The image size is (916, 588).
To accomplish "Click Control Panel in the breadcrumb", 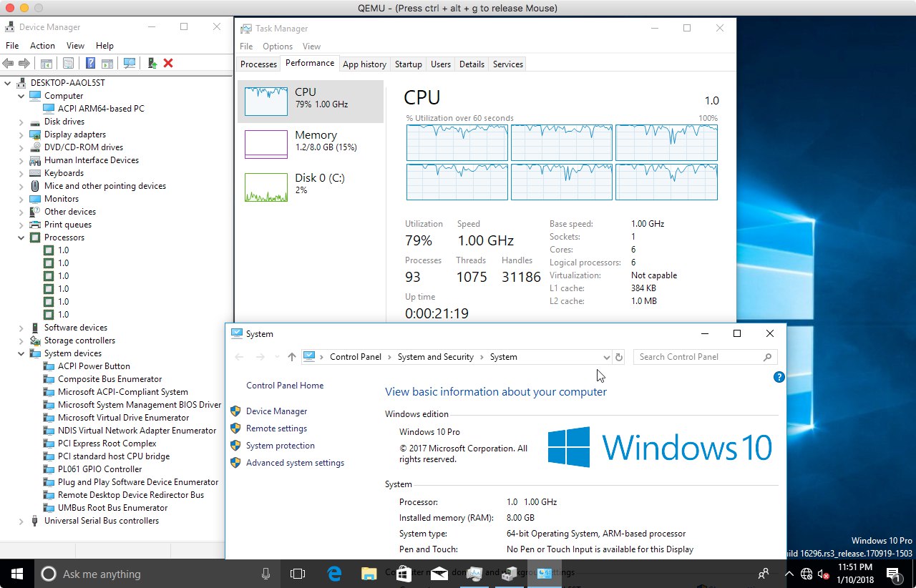I will [x=356, y=357].
